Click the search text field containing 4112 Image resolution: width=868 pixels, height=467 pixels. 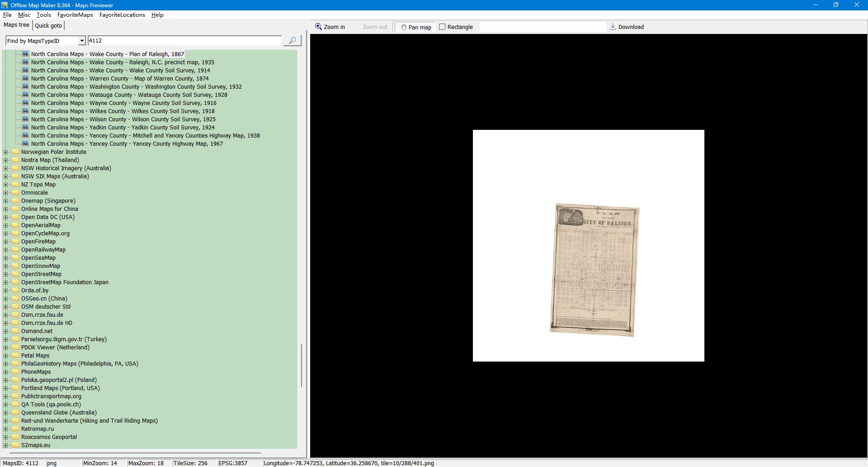coord(184,41)
